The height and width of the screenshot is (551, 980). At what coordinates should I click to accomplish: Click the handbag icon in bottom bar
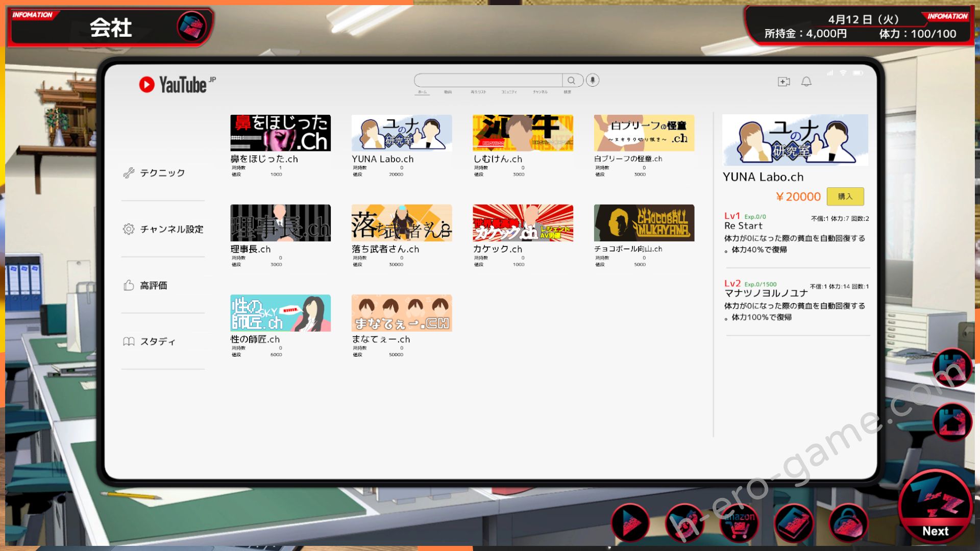coord(848,524)
